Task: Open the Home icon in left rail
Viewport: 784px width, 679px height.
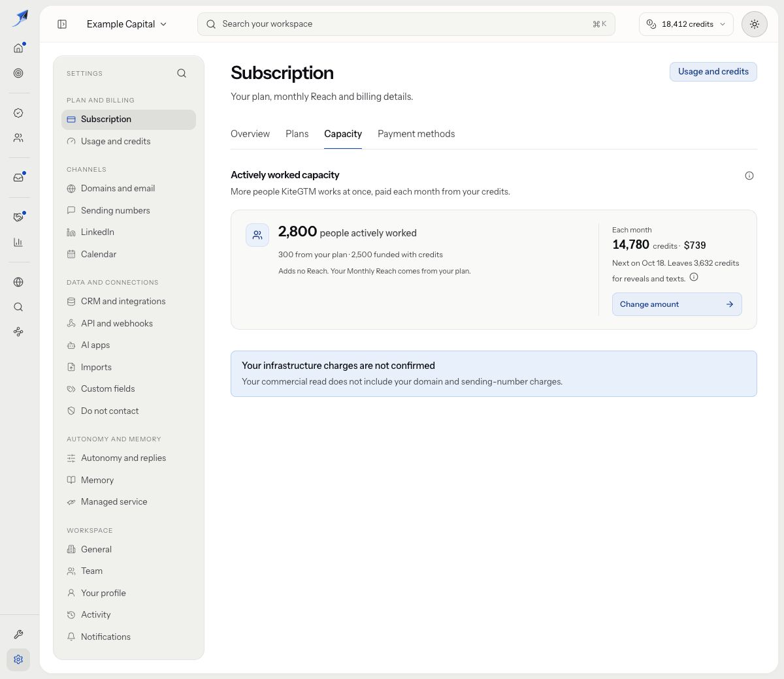Action: pos(18,48)
